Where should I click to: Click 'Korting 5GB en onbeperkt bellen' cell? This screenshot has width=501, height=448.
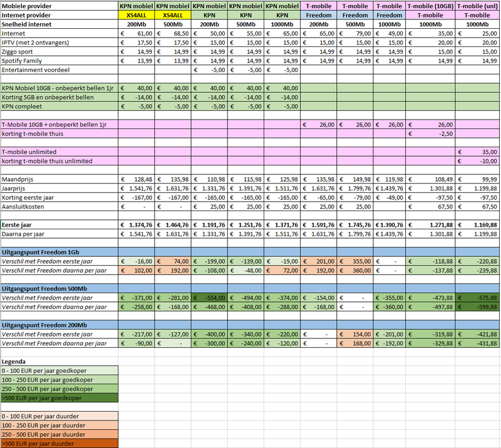[x=59, y=97]
